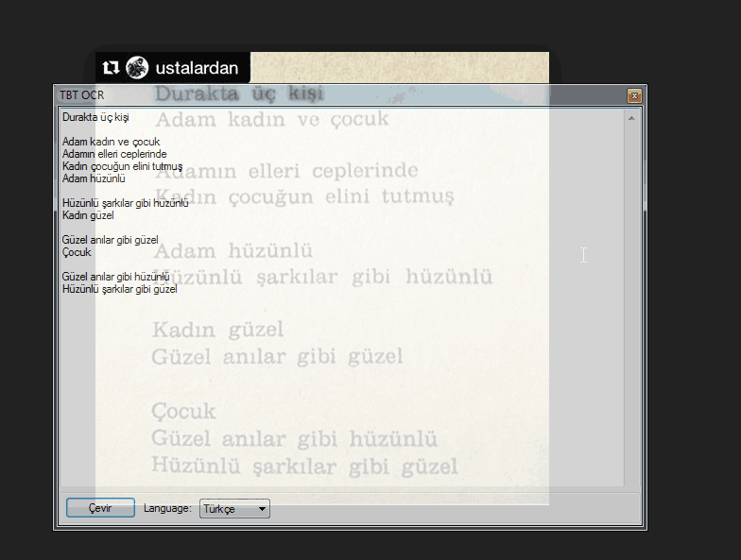The image size is (741, 560).
Task: Click the repost icon beside ustalardan
Action: (111, 68)
